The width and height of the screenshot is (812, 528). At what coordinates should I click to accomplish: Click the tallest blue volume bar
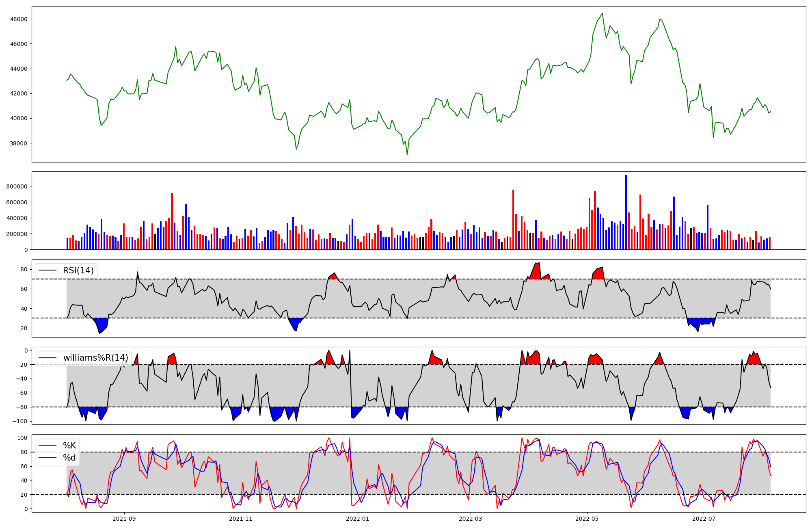[x=626, y=212]
